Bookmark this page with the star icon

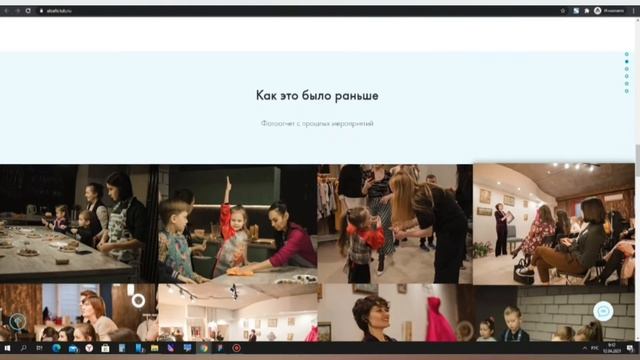(x=563, y=11)
